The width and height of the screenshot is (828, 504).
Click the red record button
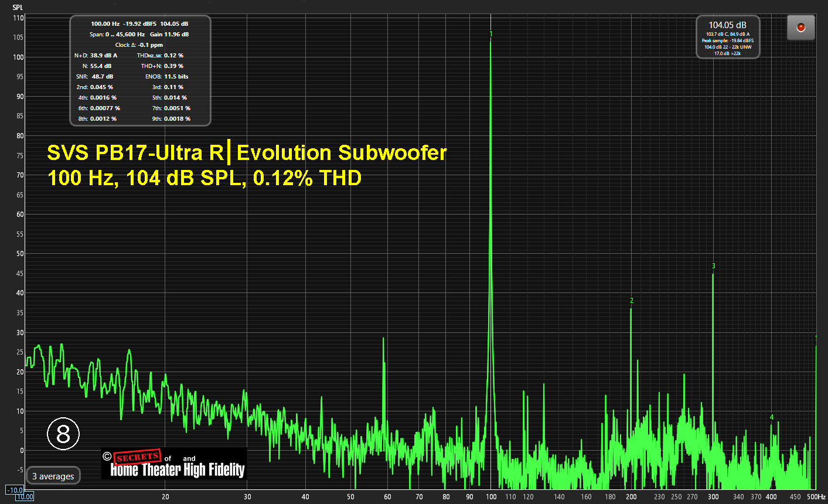(x=800, y=28)
